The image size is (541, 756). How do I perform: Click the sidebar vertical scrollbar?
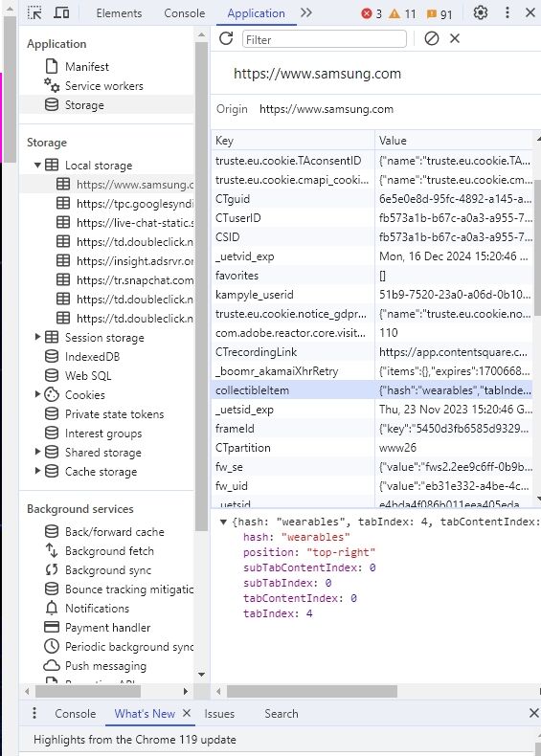(202, 287)
